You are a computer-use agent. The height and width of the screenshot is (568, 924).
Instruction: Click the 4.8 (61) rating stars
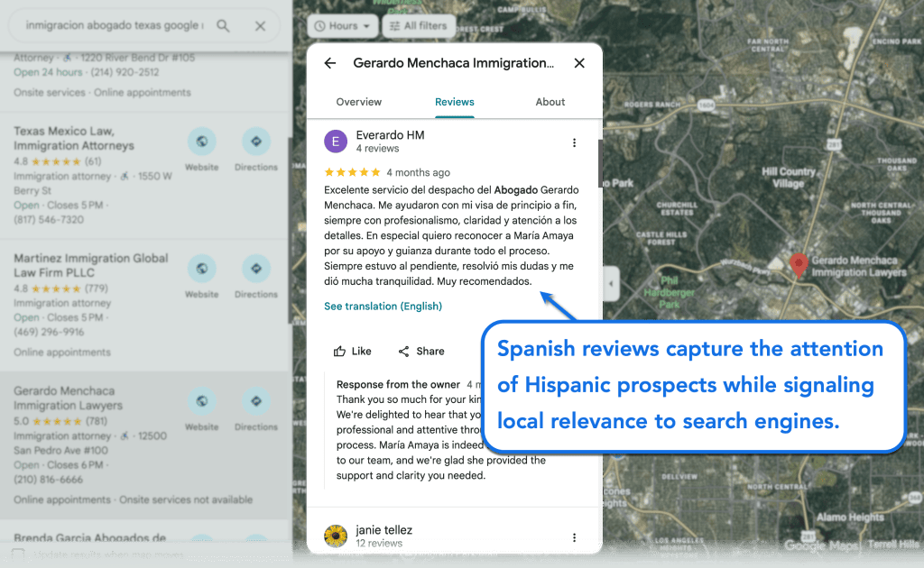(56, 161)
